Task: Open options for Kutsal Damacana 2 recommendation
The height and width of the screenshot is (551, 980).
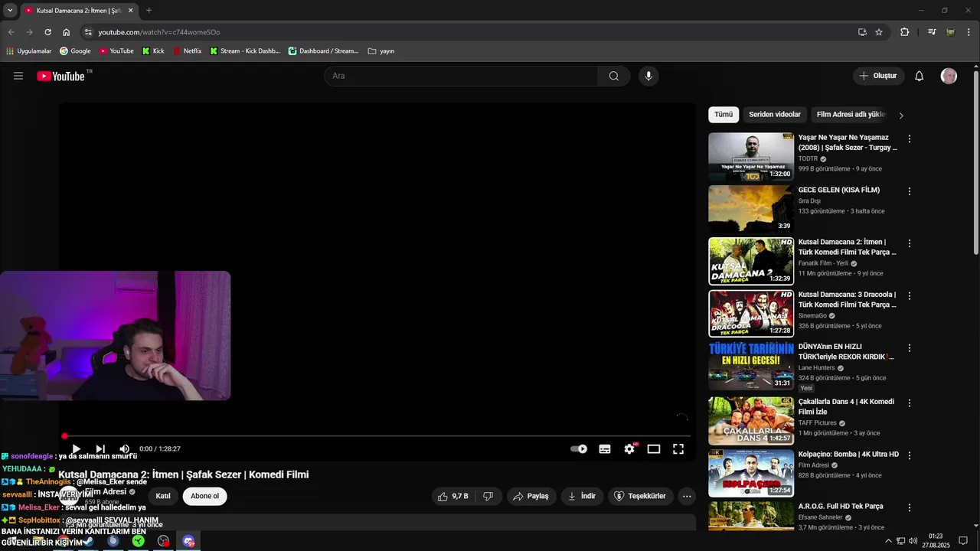Action: [x=910, y=243]
